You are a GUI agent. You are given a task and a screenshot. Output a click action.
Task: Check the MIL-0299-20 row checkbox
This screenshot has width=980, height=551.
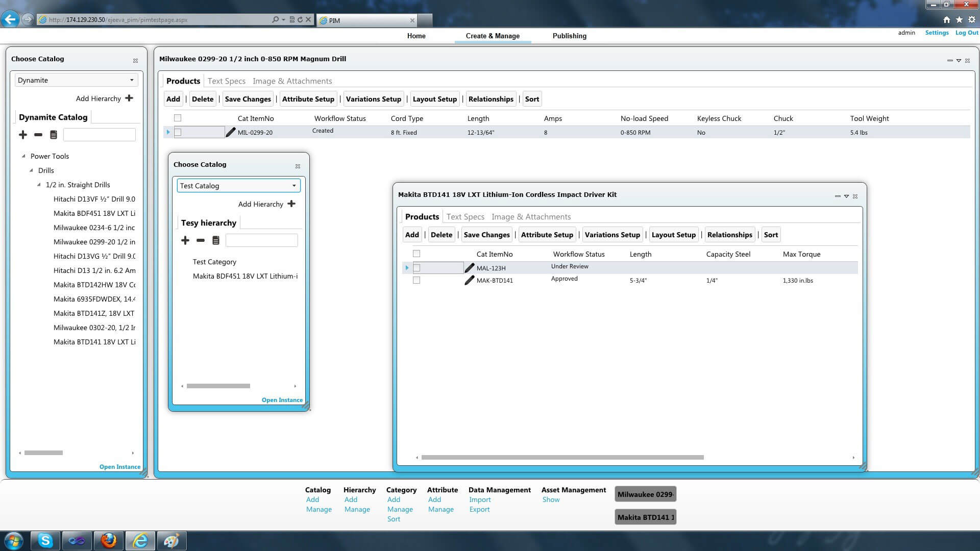coord(178,132)
